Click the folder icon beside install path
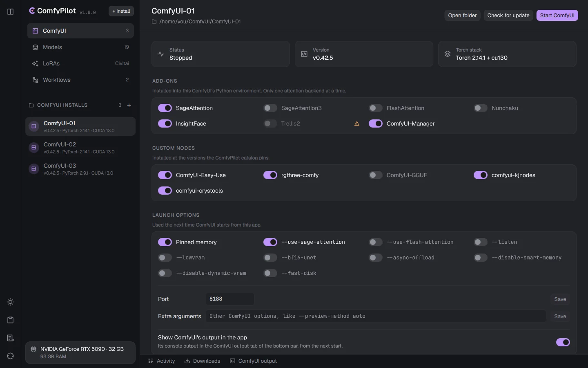Screen dimensions: 588x368 [x=154, y=22]
